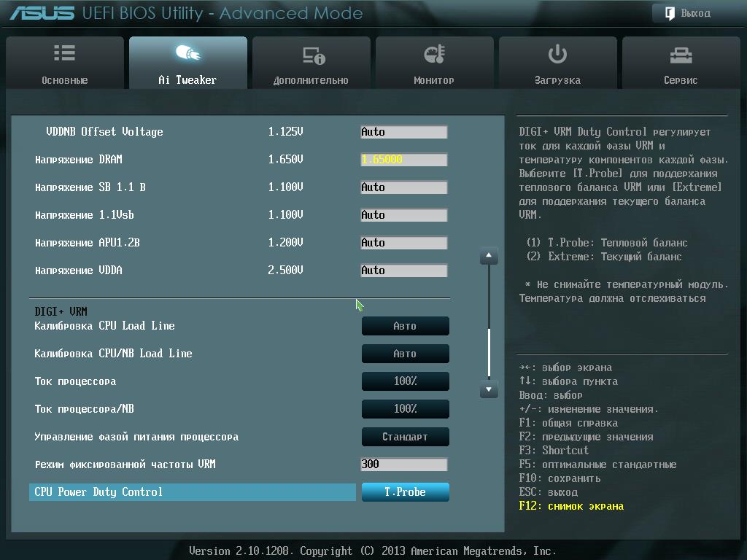Click the Дополнительно chip info icon

314,55
